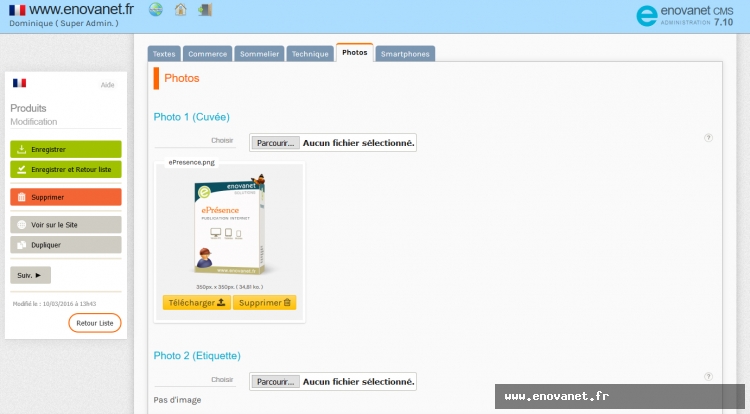The width and height of the screenshot is (750, 414).
Task: Click Enregistrer et Retour liste
Action: click(x=66, y=169)
